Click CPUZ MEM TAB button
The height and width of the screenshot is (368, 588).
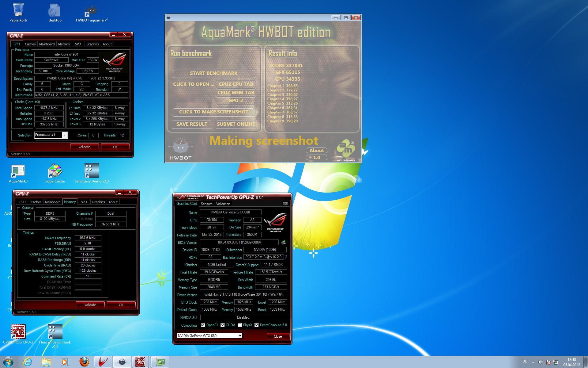click(x=236, y=93)
